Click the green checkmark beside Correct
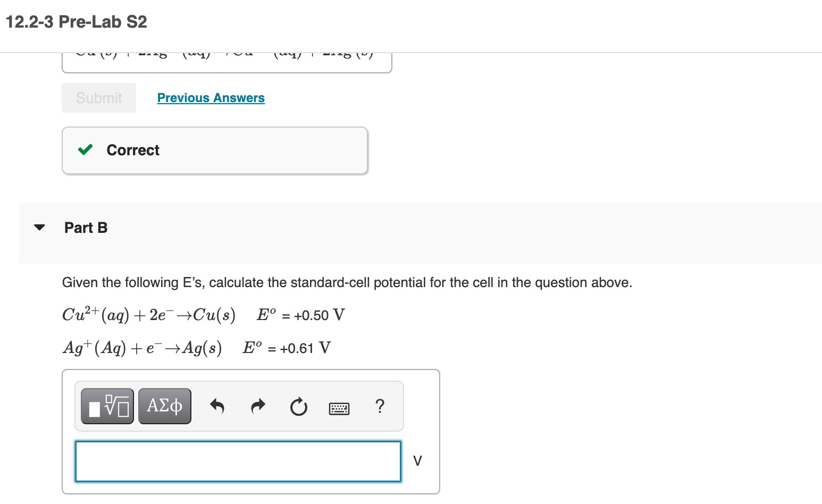Viewport: 822px width, 504px height. [85, 150]
